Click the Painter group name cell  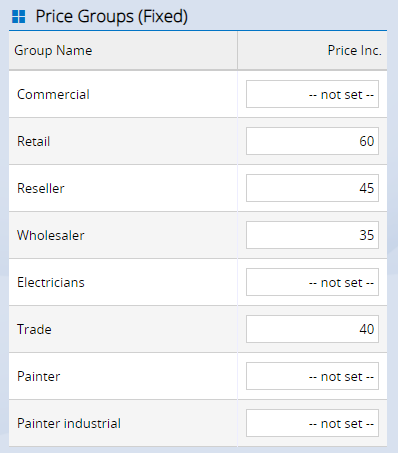[x=123, y=376]
